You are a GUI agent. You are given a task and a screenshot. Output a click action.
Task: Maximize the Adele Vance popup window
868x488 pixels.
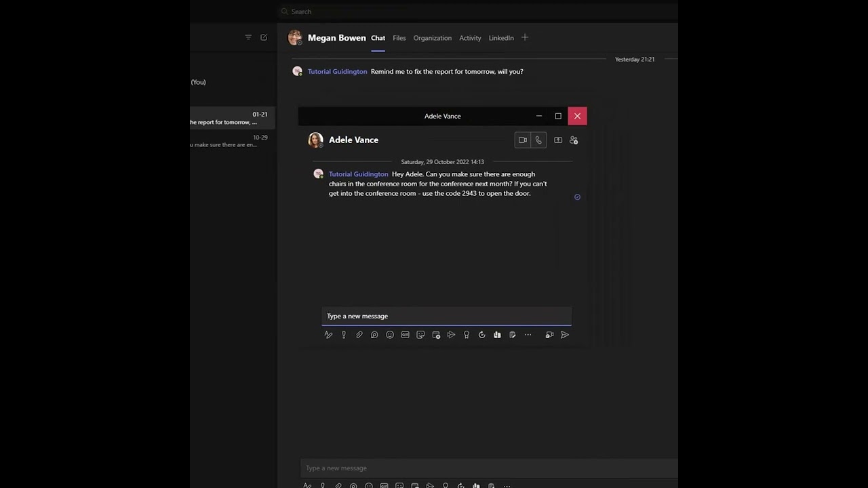click(558, 116)
